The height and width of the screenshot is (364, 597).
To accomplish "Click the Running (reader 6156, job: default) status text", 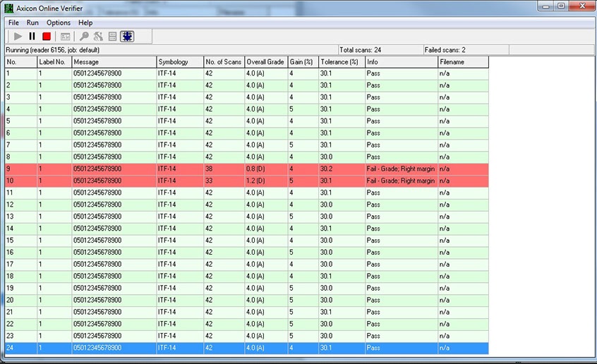I will pos(52,50).
